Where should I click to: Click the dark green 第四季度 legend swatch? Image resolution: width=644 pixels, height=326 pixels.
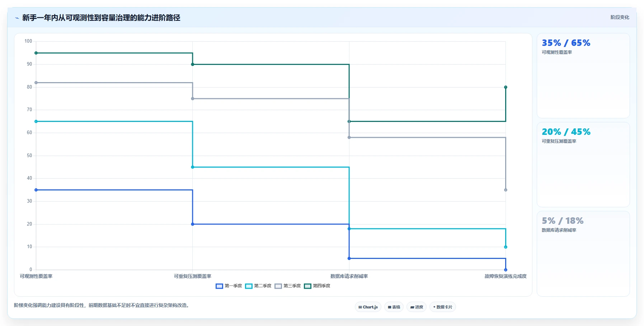tap(307, 286)
